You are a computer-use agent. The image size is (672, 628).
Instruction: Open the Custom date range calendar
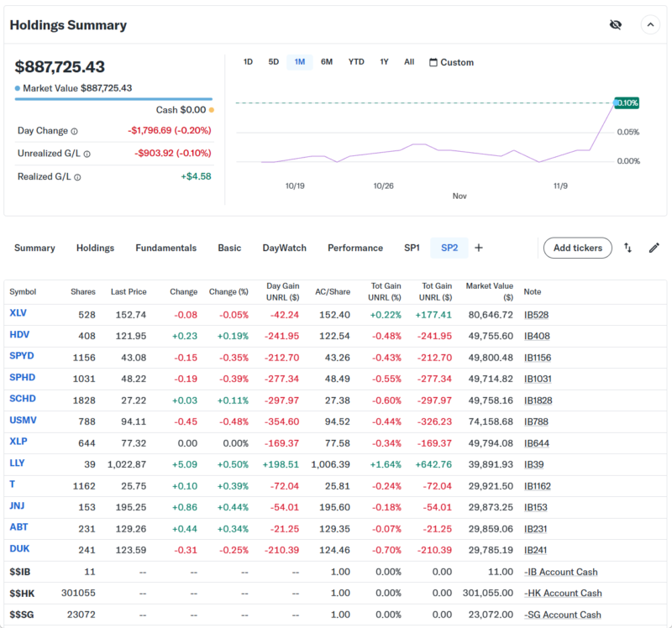[x=451, y=62]
